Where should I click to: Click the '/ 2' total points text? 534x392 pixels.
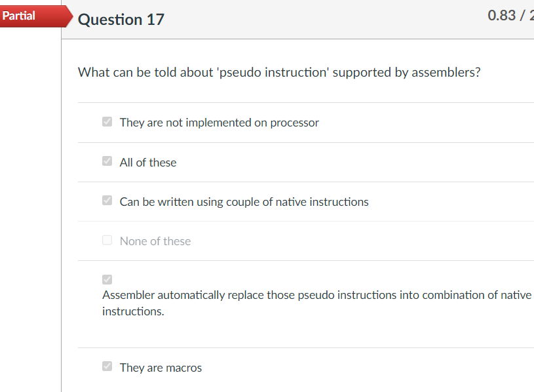tap(526, 16)
